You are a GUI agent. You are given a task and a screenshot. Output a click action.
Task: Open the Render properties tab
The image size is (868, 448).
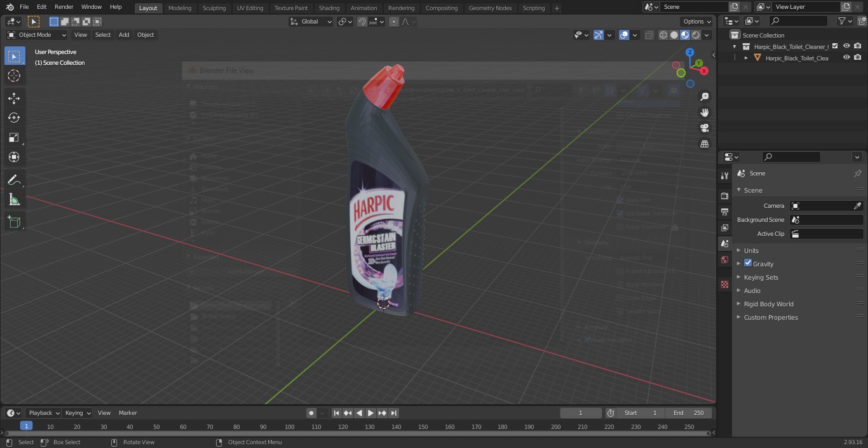pyautogui.click(x=724, y=196)
